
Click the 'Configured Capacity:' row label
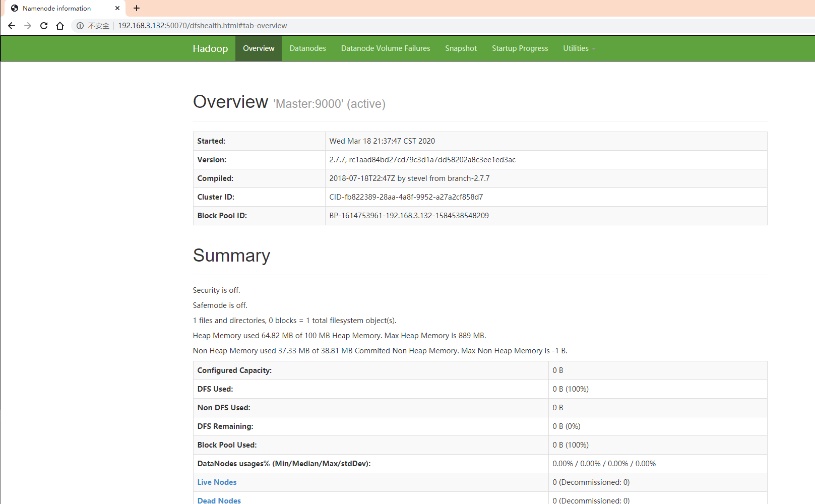[x=234, y=370]
